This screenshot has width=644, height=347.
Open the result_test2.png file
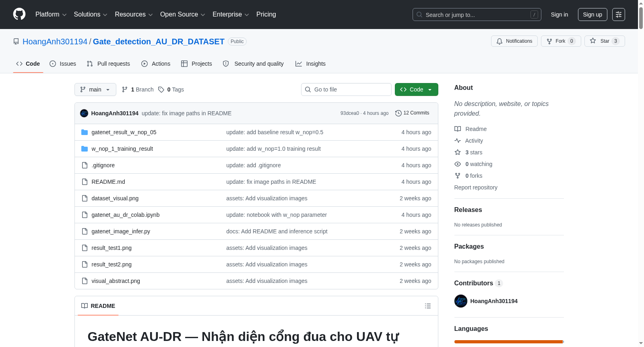(x=111, y=264)
